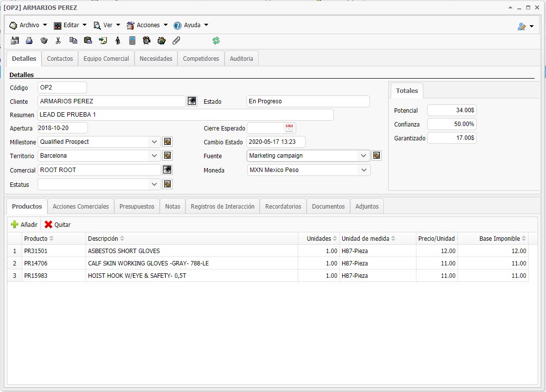546x392 pixels.
Task: Click the Añadir button to add product
Action: pyautogui.click(x=24, y=224)
